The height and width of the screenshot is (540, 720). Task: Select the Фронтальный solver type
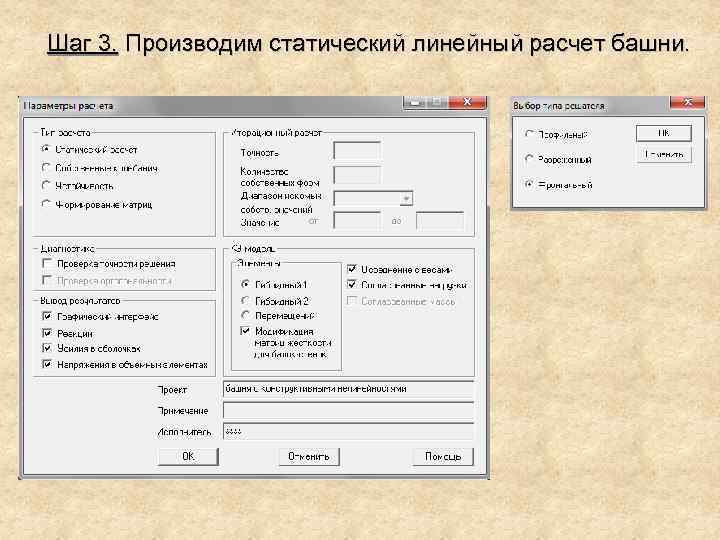click(529, 184)
